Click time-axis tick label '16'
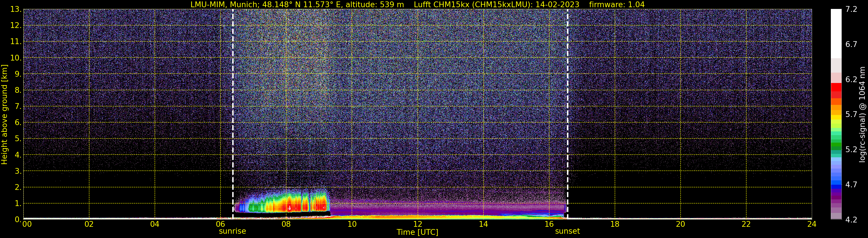Viewport: 868px width, 238px height. click(x=549, y=224)
